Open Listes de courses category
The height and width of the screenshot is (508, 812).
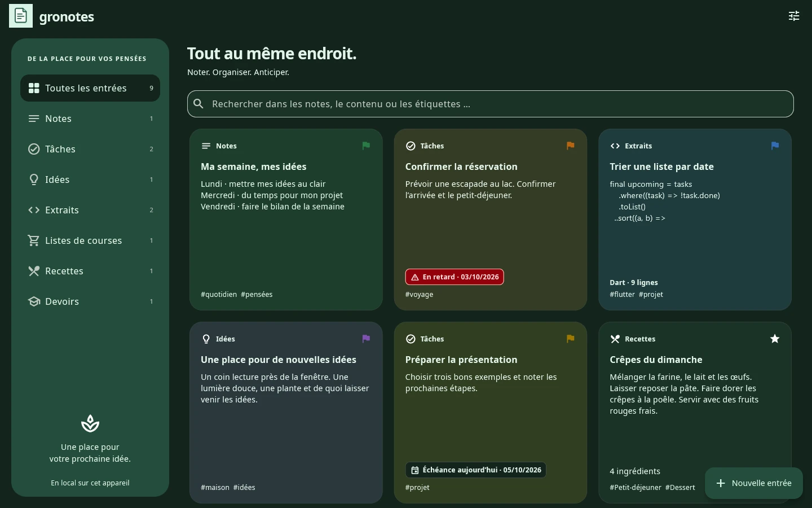[90, 240]
